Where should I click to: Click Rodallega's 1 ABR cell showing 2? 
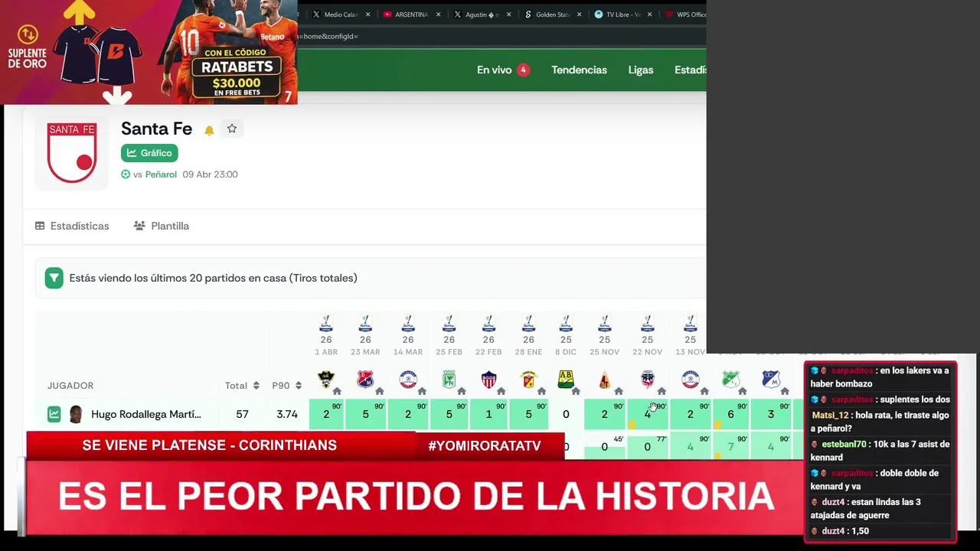pos(326,414)
